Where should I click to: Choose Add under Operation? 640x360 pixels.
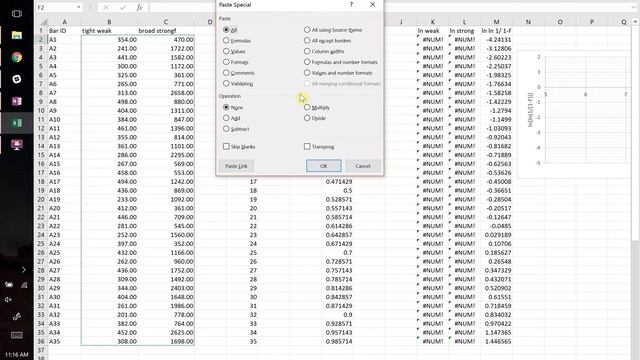[x=232, y=118]
